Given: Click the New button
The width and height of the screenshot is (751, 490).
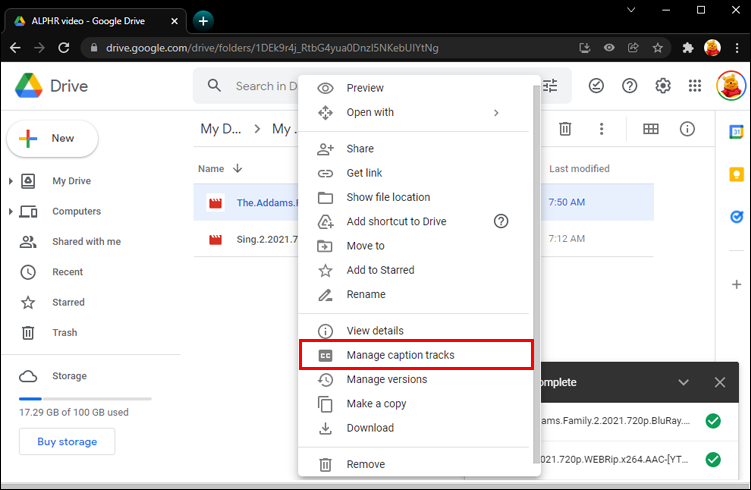Looking at the screenshot, I should 53,138.
